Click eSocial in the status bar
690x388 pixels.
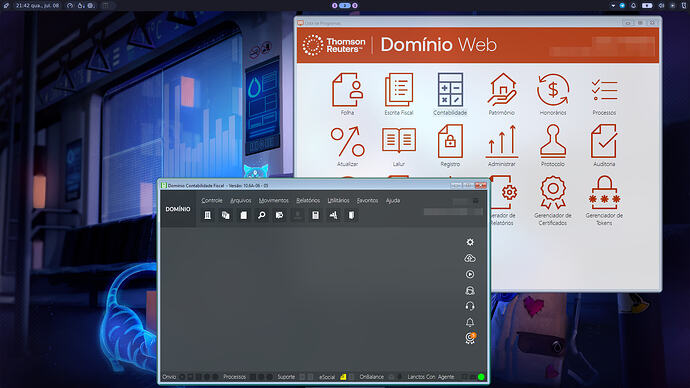coord(327,377)
